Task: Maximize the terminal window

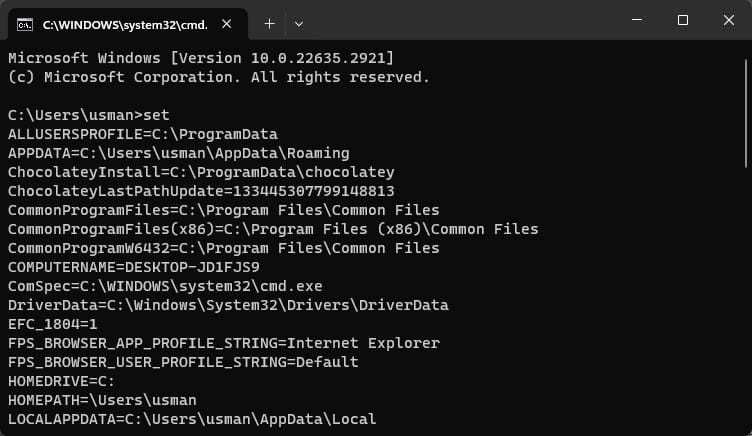Action: [682, 20]
